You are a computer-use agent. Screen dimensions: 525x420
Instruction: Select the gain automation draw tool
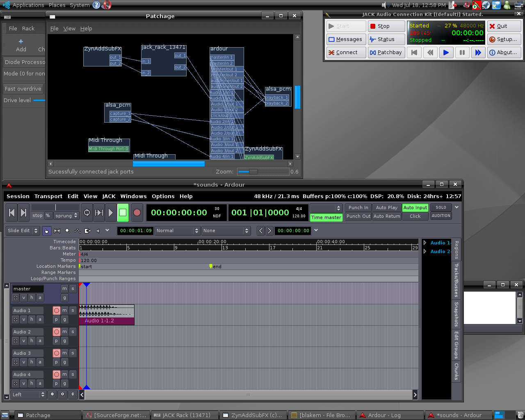[x=78, y=231]
